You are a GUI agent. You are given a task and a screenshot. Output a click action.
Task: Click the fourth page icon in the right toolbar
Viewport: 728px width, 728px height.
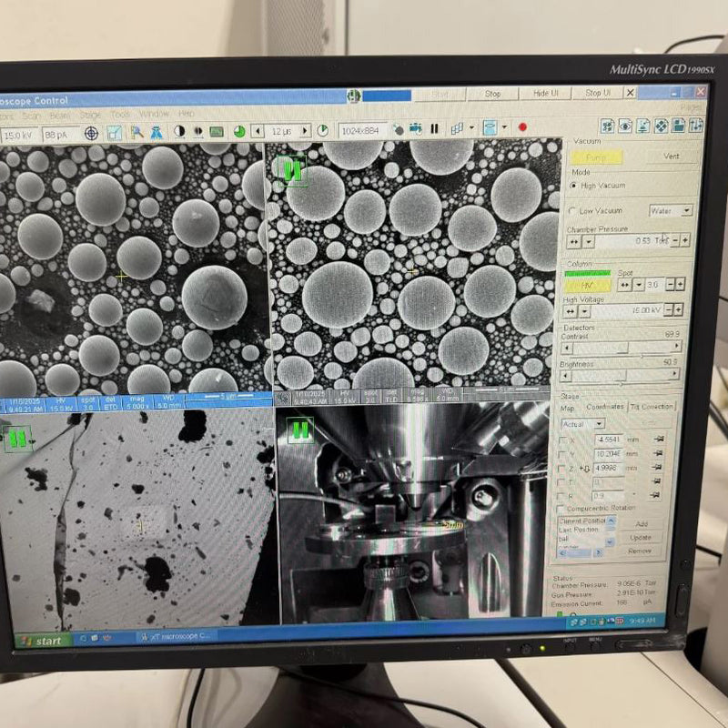coord(662,126)
